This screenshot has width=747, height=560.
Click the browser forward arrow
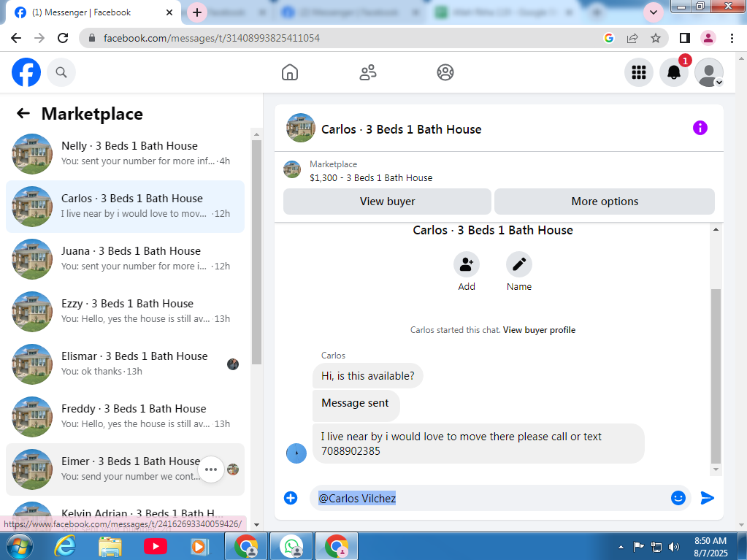(39, 38)
